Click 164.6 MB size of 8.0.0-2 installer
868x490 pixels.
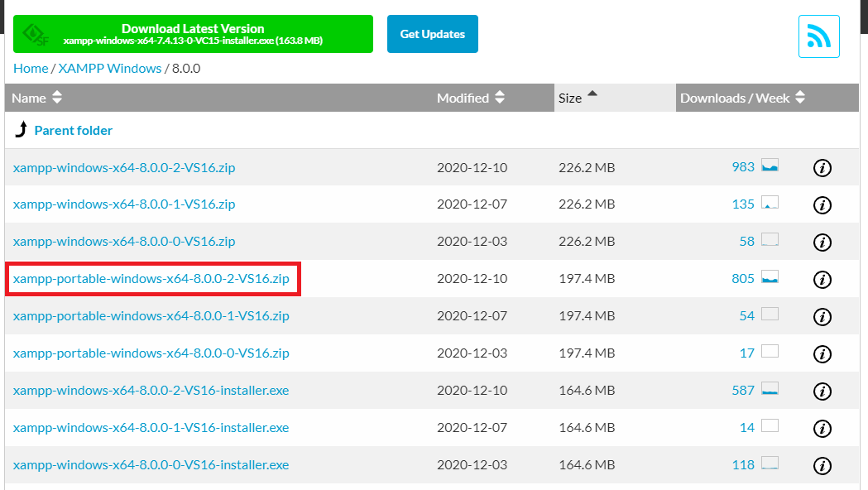coord(587,391)
